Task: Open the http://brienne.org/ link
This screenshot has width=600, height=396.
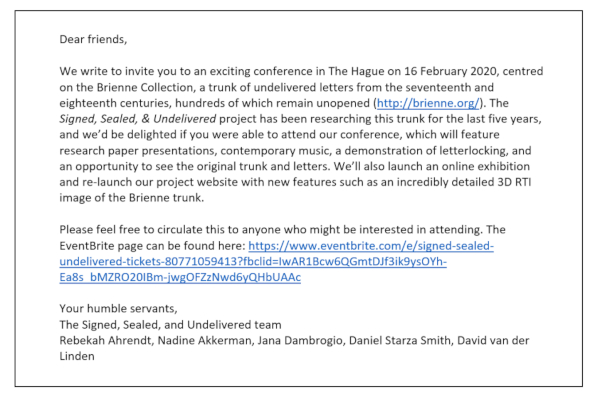Action: pyautogui.click(x=428, y=103)
